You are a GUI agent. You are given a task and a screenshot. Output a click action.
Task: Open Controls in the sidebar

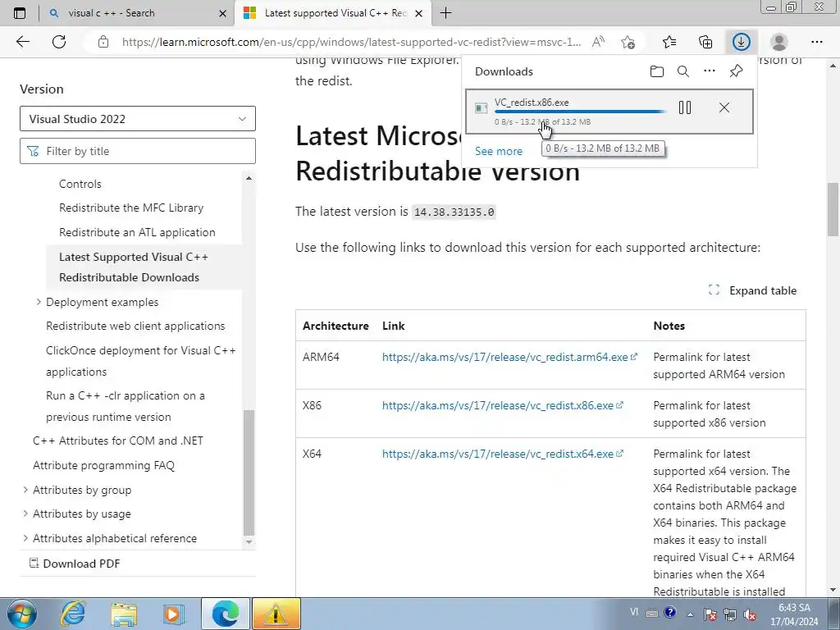[80, 184]
